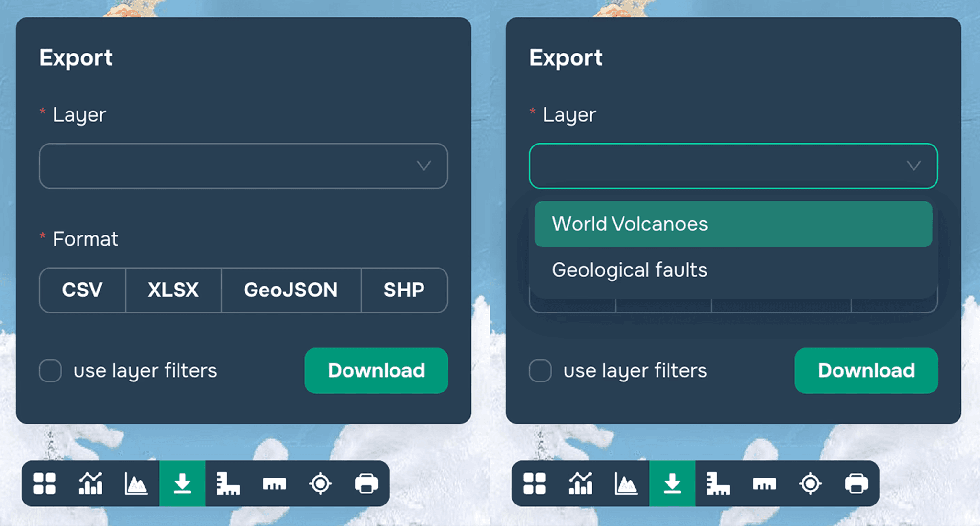Click the active download icon in right toolbar

pos(672,483)
